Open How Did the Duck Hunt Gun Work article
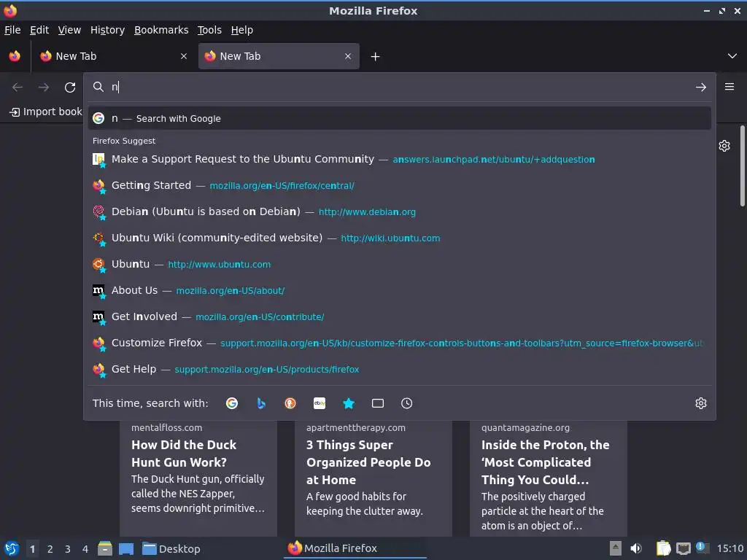The image size is (747, 560). (198, 478)
